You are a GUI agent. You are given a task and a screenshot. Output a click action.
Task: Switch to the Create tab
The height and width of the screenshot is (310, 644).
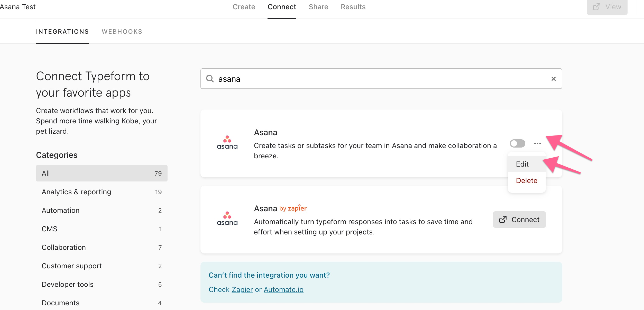click(244, 7)
